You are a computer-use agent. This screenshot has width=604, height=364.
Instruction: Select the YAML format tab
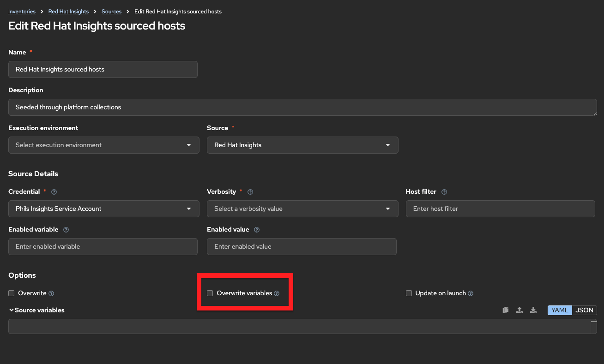(560, 310)
